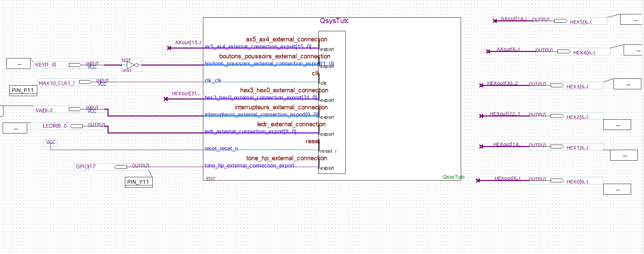The width and height of the screenshot is (644, 254).
Task: Select the LEDR[9..0] output pin symbol
Action: [x=76, y=126]
